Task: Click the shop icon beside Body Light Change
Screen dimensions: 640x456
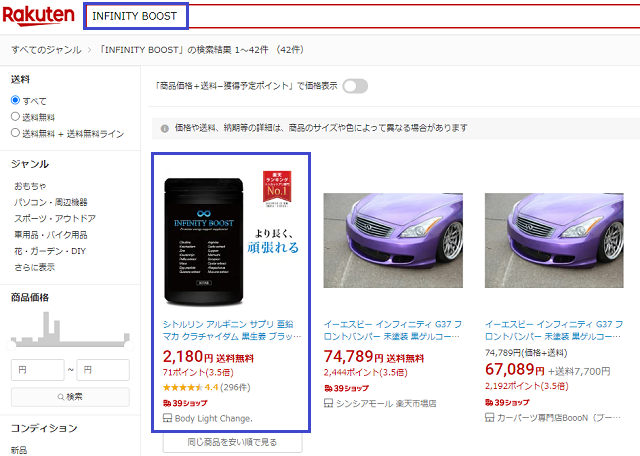Action: pos(167,418)
